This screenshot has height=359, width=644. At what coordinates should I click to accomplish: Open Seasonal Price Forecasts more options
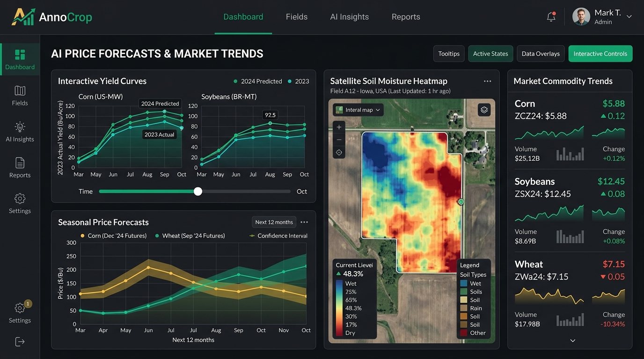pos(304,222)
